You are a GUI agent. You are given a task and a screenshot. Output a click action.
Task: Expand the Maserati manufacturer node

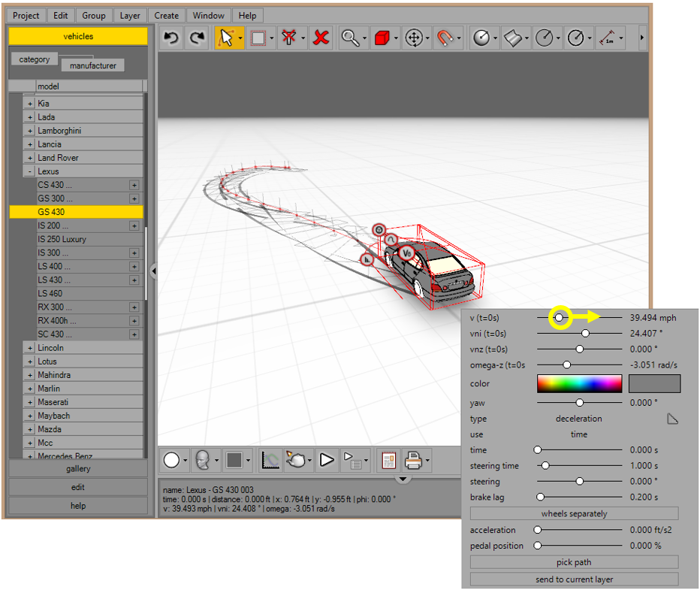coord(30,402)
